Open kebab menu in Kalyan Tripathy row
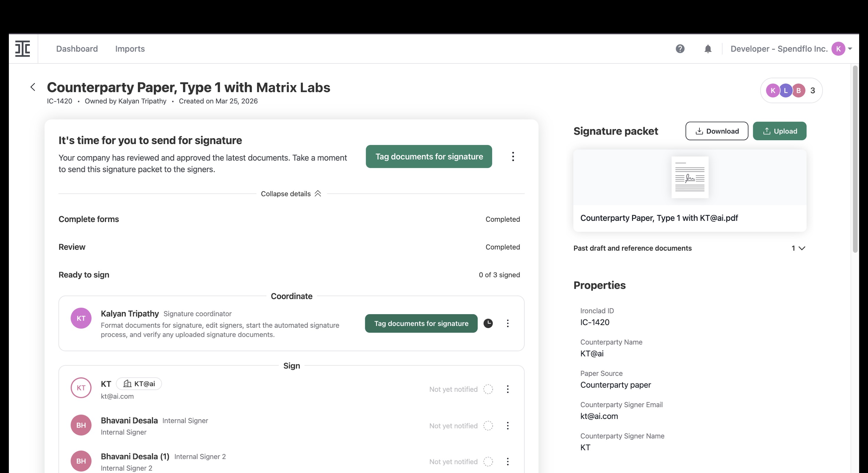The height and width of the screenshot is (473, 868). pos(508,323)
